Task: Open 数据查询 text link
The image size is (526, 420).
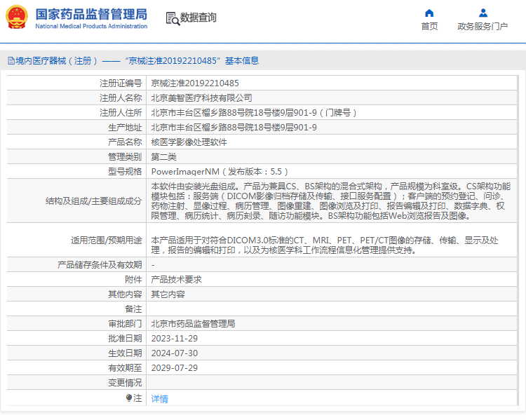Action: click(x=198, y=18)
